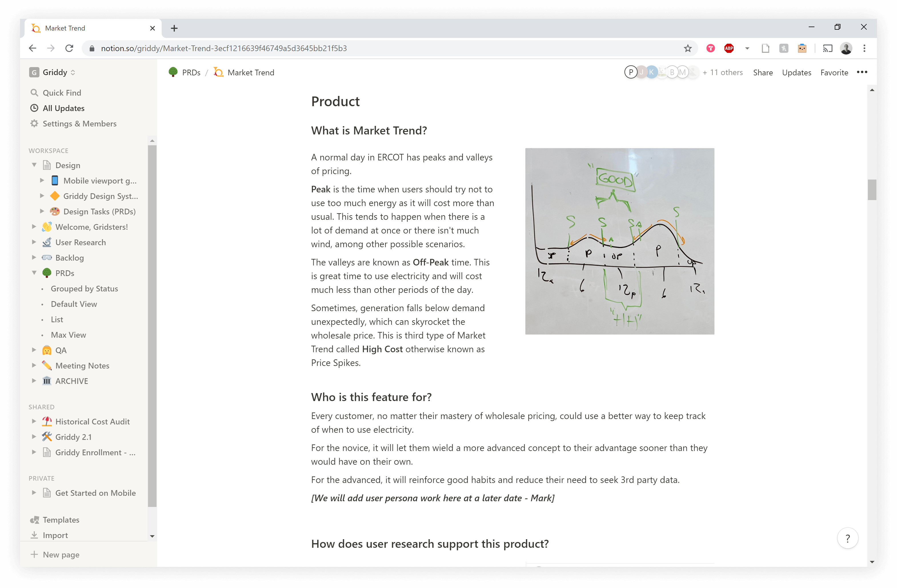Expand the Mobile viewport page
Screen dimensions: 897x588
point(42,180)
